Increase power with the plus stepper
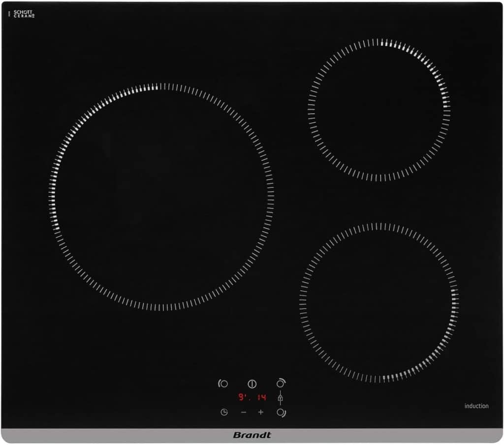The height and width of the screenshot is (445, 504). coord(261,412)
